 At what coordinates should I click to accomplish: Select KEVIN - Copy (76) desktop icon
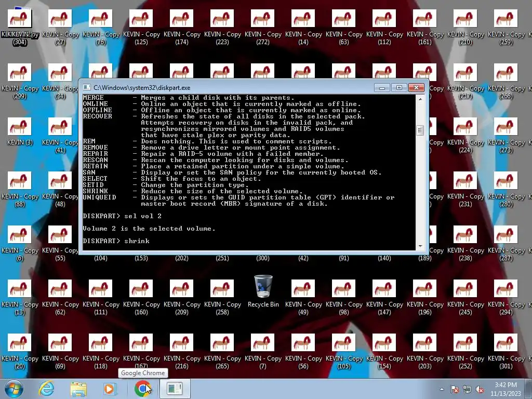point(100,27)
